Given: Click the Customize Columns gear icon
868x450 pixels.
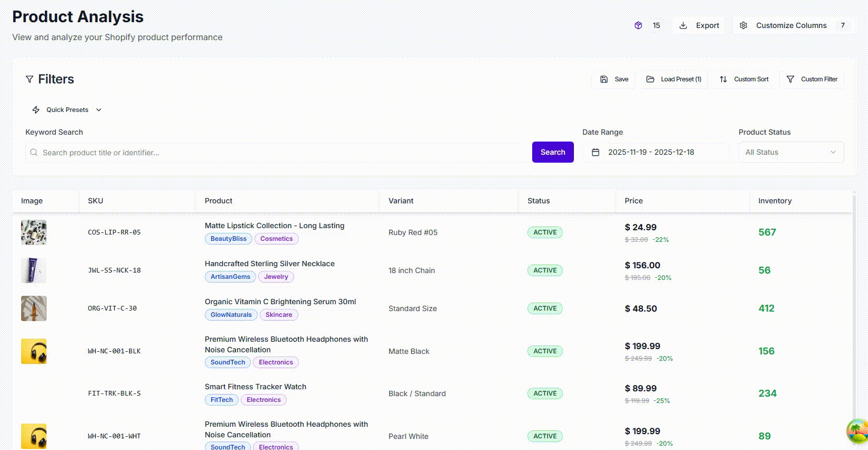Looking at the screenshot, I should coord(743,25).
